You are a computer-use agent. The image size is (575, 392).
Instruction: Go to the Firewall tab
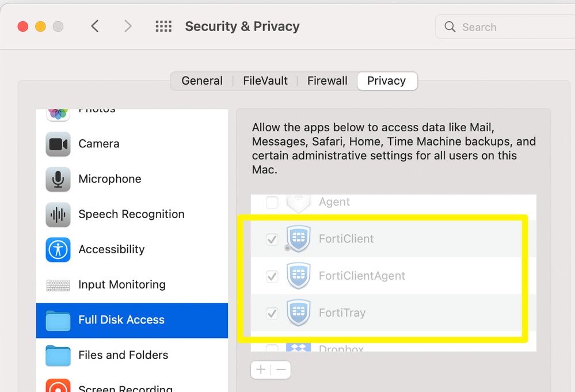point(328,81)
